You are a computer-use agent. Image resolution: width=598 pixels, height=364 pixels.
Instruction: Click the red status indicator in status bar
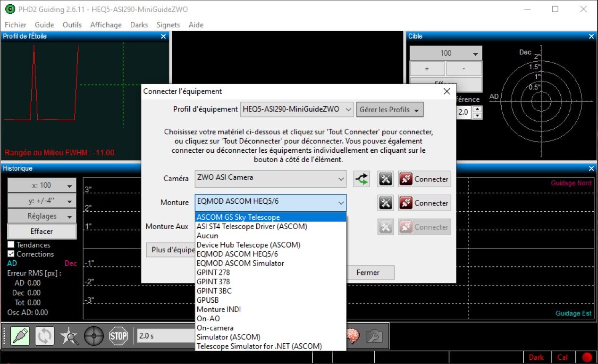tap(587, 357)
